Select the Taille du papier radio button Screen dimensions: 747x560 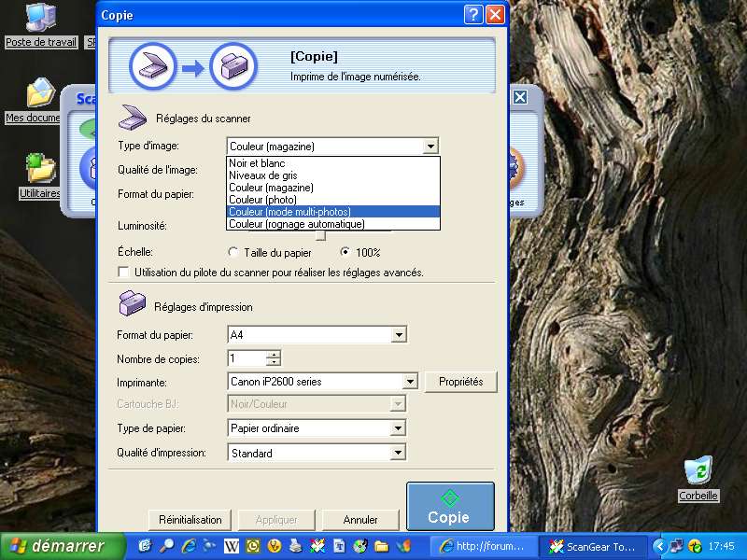(233, 252)
